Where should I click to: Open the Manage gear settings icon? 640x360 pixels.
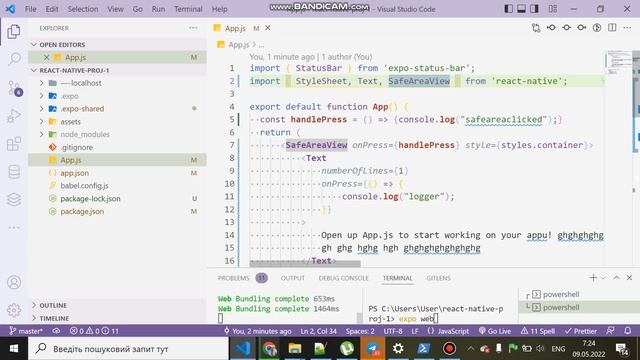[x=14, y=310]
